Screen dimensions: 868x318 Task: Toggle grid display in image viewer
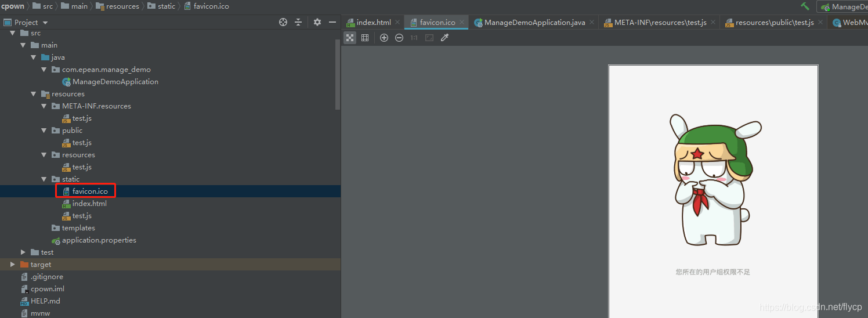pos(365,38)
